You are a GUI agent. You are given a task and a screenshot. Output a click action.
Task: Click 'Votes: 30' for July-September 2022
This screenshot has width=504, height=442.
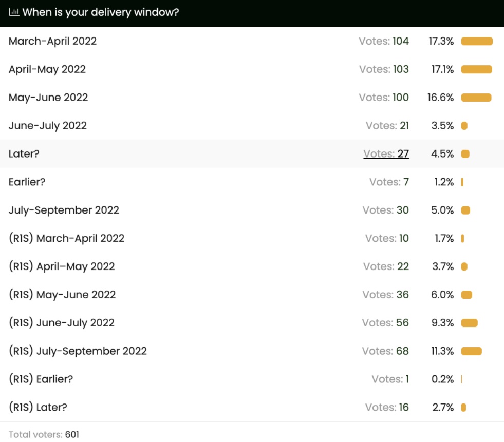click(x=385, y=210)
